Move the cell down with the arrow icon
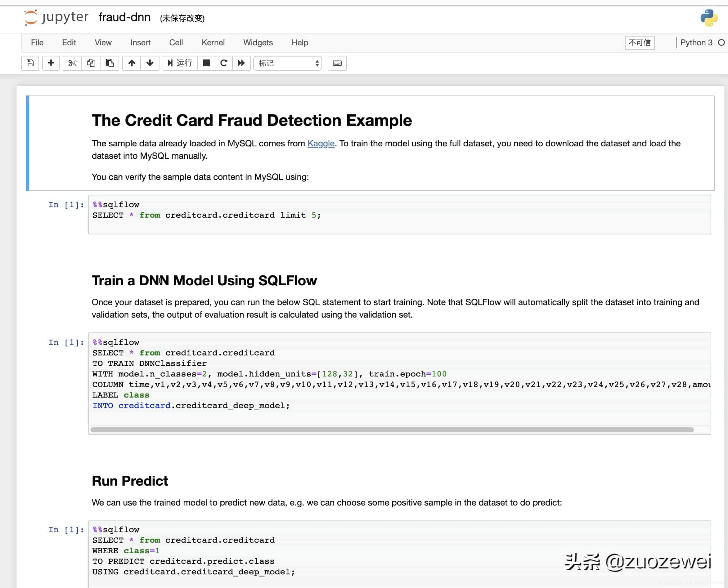 coord(150,63)
